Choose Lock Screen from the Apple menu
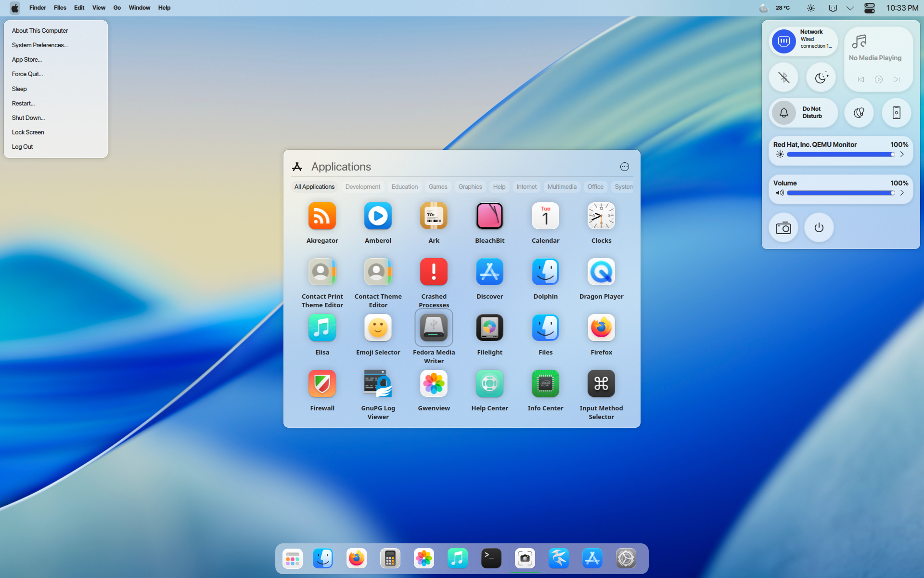 28,132
